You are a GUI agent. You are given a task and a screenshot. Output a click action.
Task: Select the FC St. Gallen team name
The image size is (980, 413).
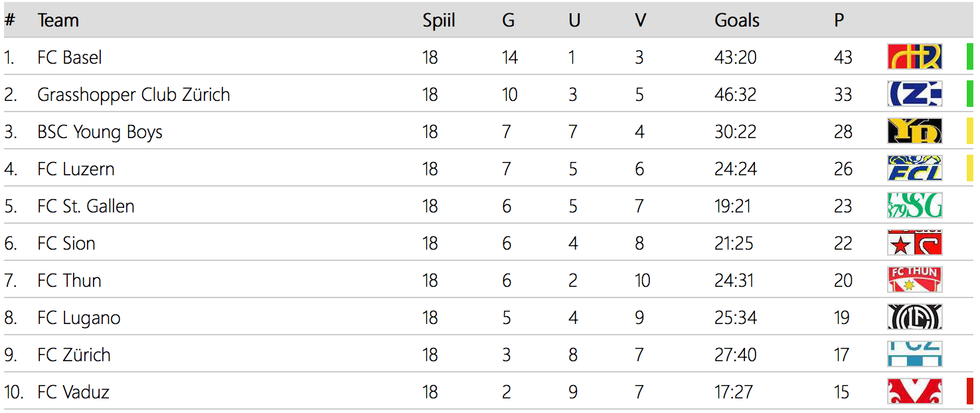(86, 206)
